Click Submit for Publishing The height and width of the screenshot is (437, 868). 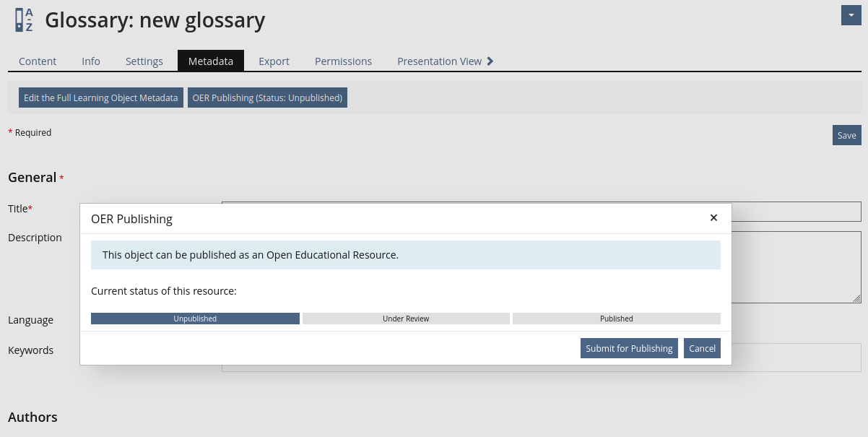pos(629,348)
